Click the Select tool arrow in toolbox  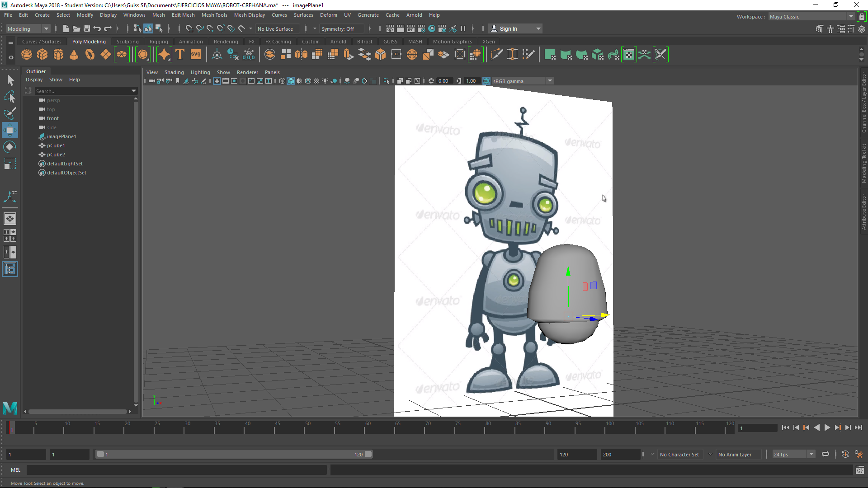tap(10, 80)
